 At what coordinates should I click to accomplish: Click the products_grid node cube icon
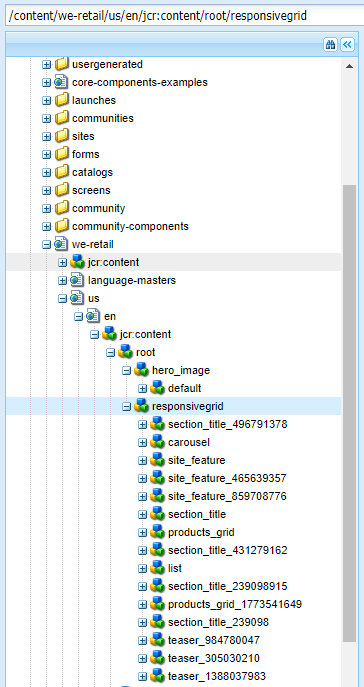[x=157, y=532]
